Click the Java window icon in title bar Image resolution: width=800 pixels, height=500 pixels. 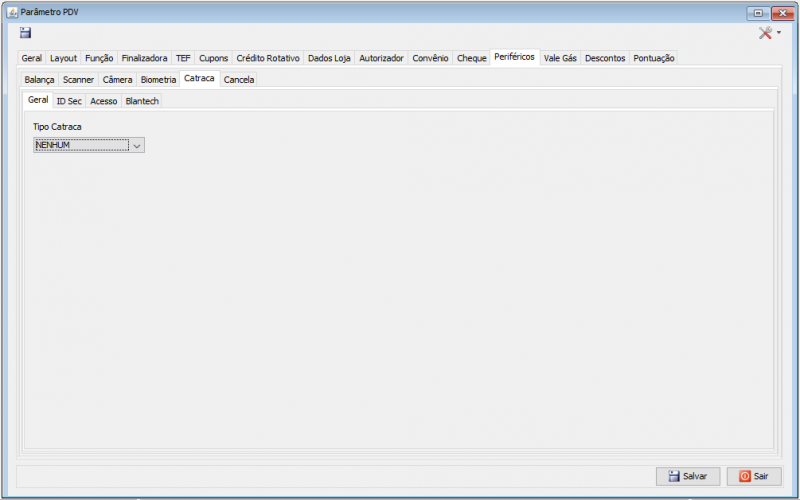pyautogui.click(x=12, y=12)
